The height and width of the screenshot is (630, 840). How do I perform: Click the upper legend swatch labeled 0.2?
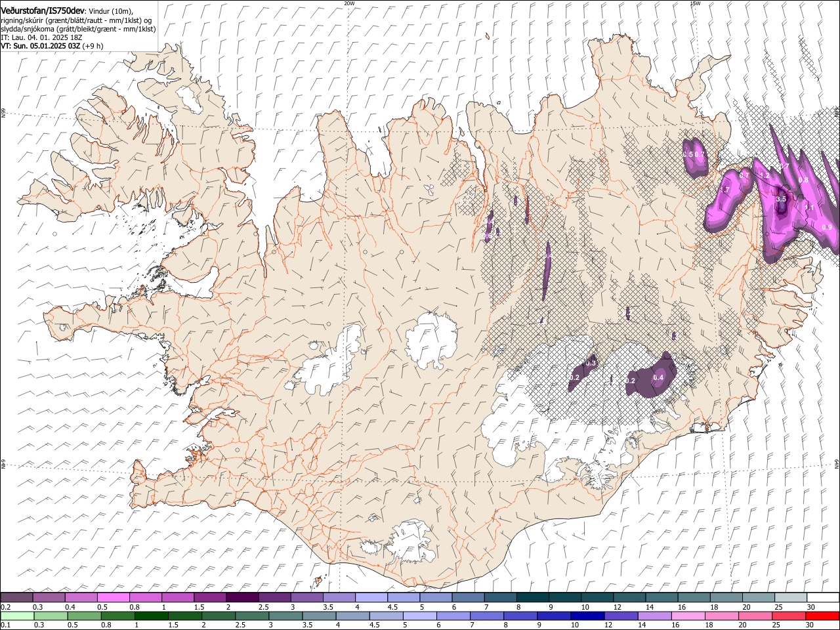click(x=16, y=598)
